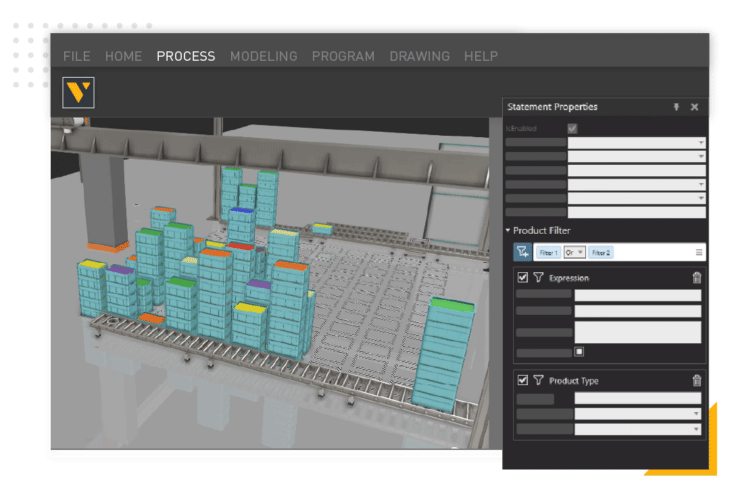Open the PROCESS tab

click(185, 56)
